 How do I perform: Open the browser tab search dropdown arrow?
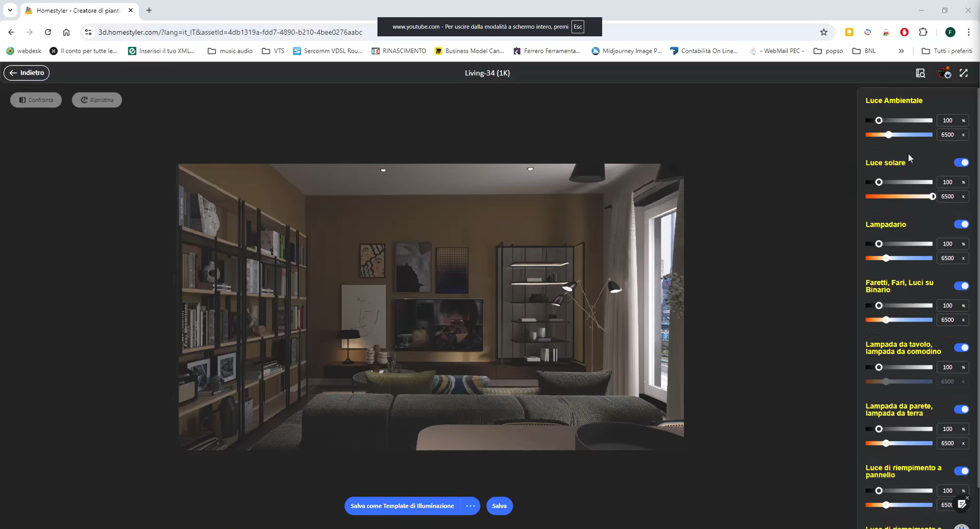(10, 10)
